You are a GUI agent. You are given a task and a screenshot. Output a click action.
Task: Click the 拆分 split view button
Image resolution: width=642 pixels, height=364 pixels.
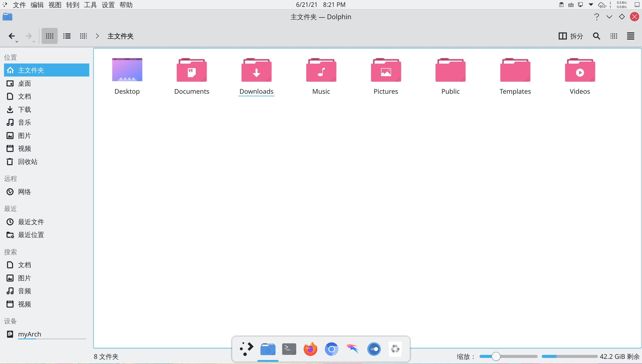pyautogui.click(x=571, y=36)
